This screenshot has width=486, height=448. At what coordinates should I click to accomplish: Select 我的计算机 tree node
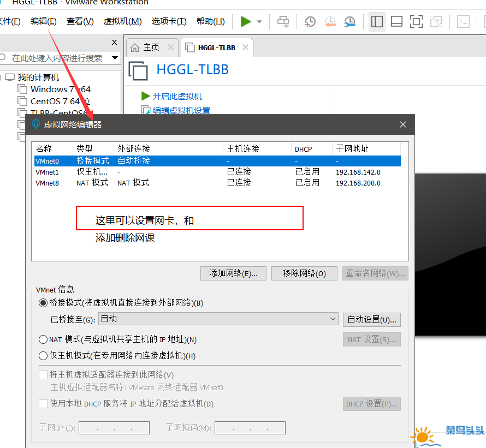[x=38, y=77]
